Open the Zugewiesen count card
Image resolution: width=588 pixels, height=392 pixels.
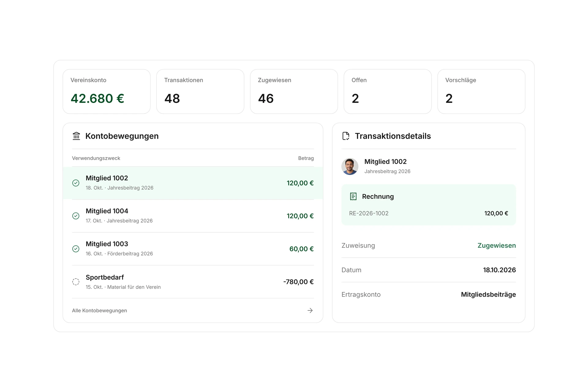click(x=294, y=91)
